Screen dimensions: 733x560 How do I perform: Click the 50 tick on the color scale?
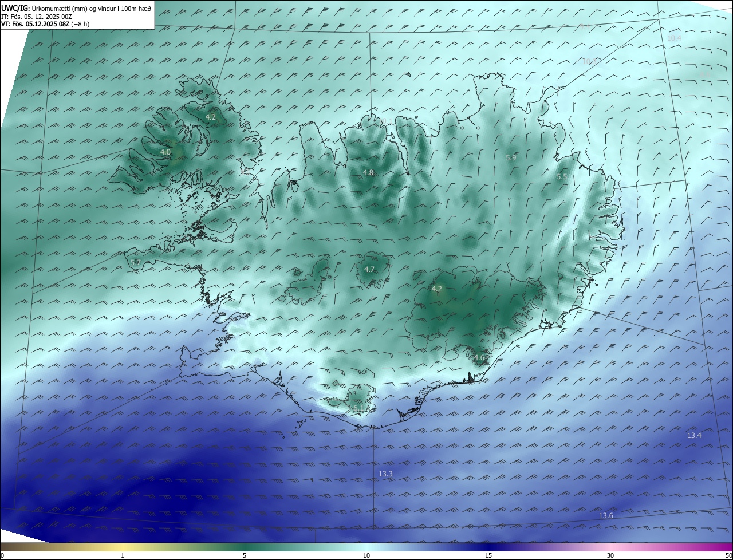tap(728, 555)
